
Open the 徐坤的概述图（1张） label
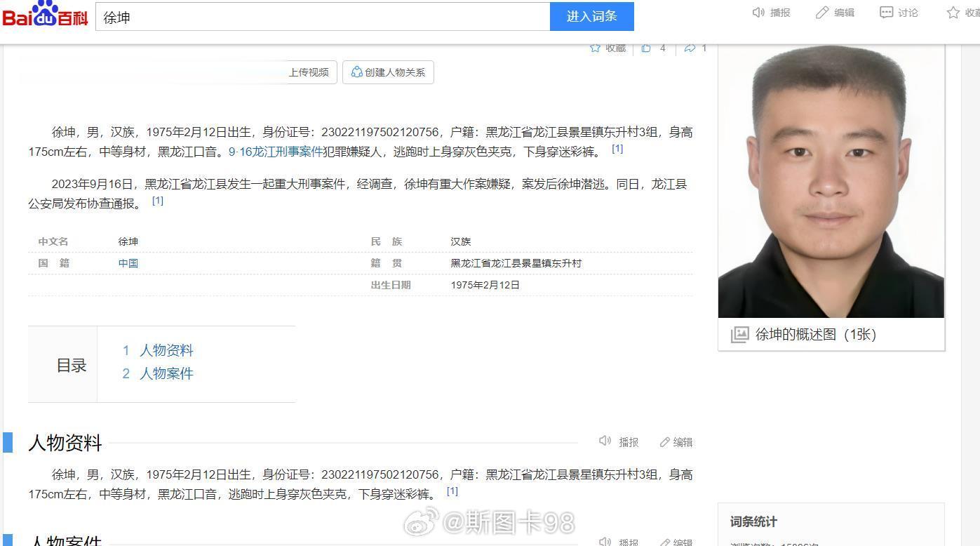click(816, 335)
